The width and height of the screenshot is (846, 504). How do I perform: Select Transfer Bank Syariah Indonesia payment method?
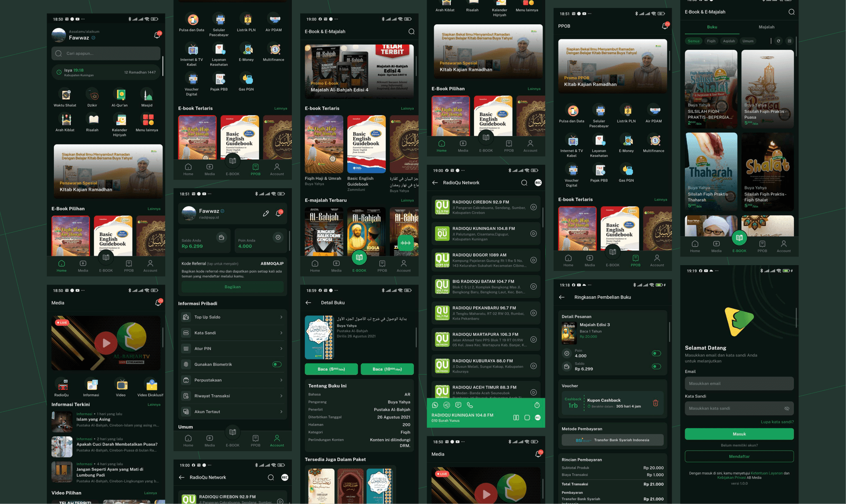[x=612, y=440]
